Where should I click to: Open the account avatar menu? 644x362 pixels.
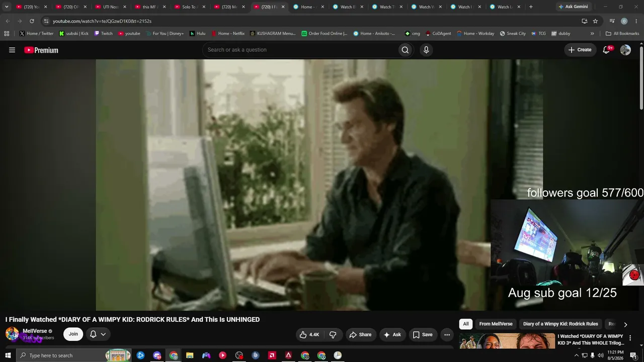(625, 50)
